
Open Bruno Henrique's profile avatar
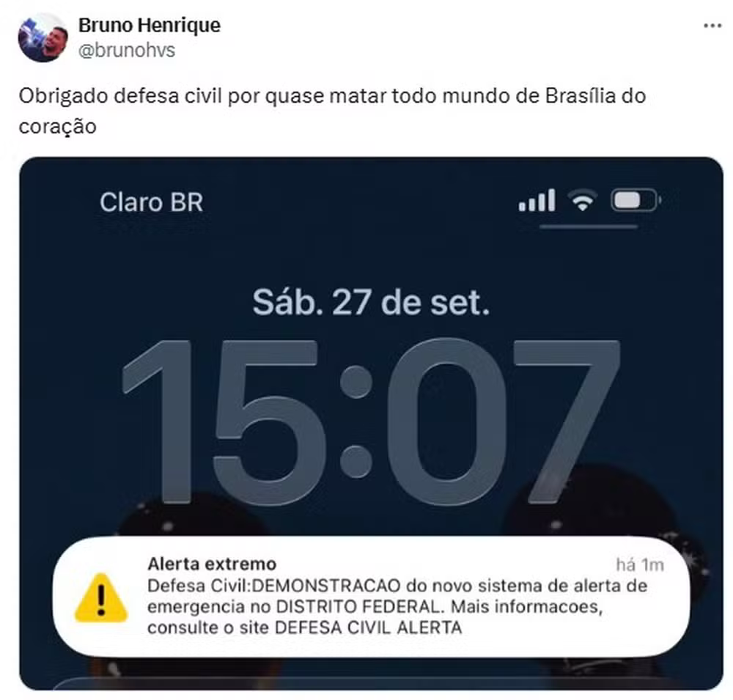tap(43, 38)
